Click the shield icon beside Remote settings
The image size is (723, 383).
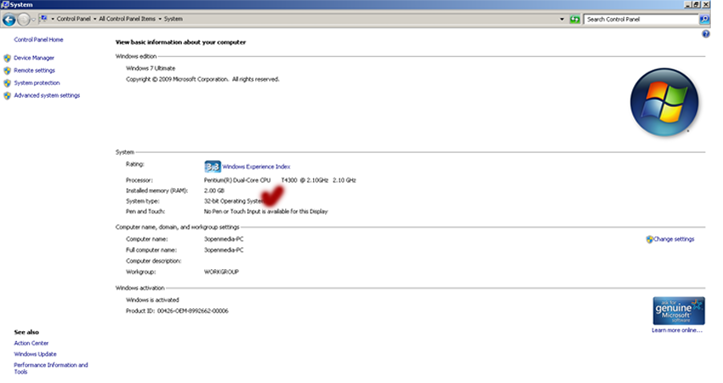coord(7,71)
